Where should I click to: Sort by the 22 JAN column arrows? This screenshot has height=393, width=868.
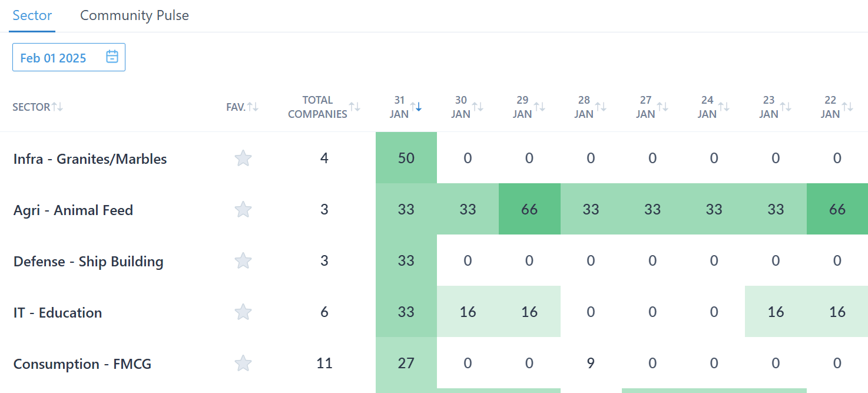click(x=847, y=107)
